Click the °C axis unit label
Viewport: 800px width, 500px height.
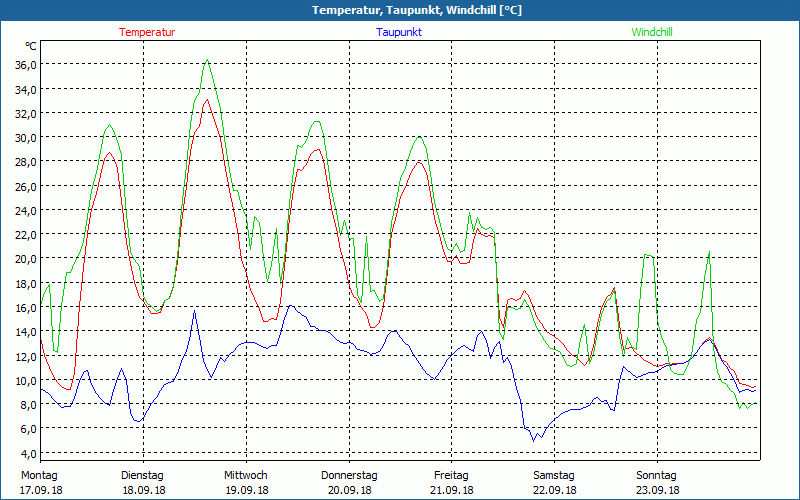[31, 46]
